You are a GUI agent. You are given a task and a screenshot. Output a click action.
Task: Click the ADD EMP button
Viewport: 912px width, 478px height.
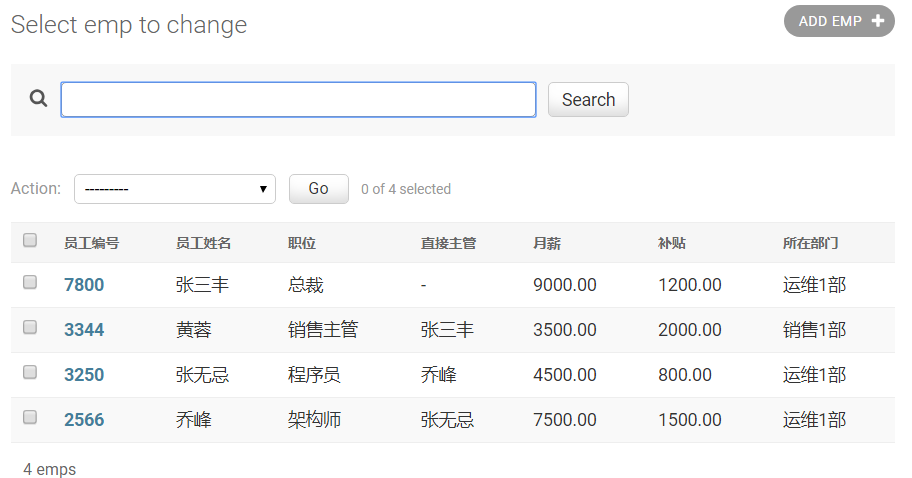click(839, 21)
